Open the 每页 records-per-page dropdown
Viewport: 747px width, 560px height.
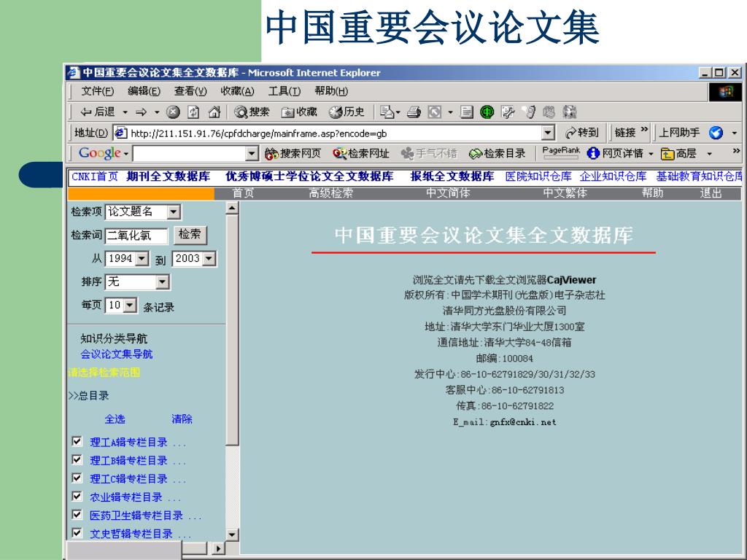point(130,306)
